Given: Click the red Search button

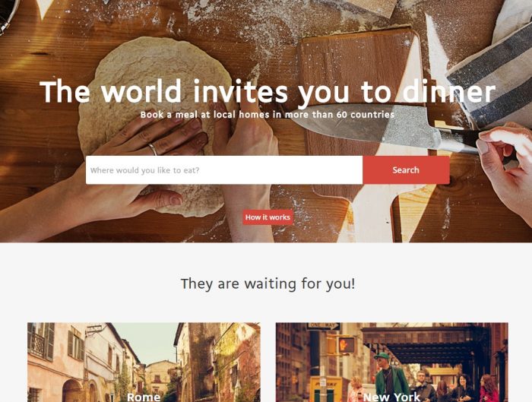Looking at the screenshot, I should [406, 170].
